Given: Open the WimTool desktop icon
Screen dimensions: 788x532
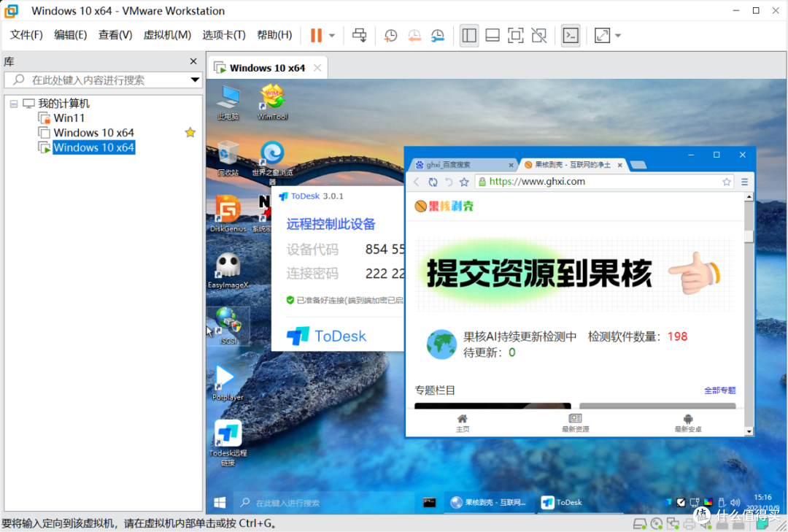Looking at the screenshot, I should tap(272, 102).
